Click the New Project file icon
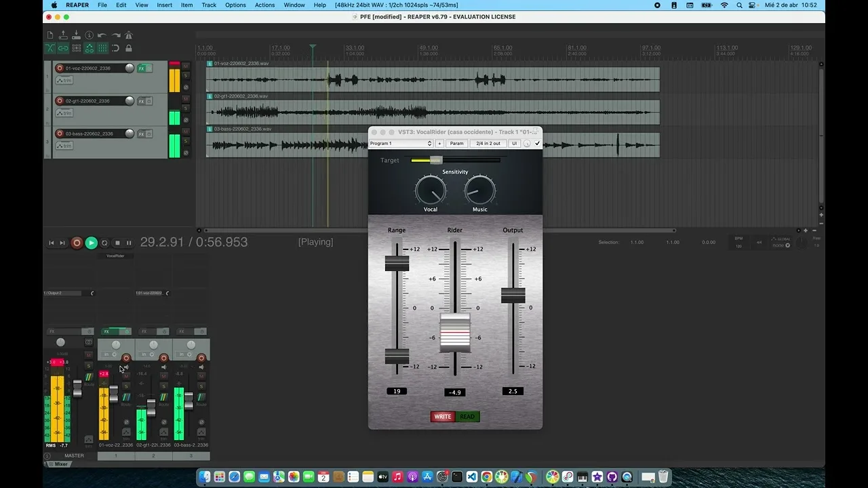 coord(50,35)
